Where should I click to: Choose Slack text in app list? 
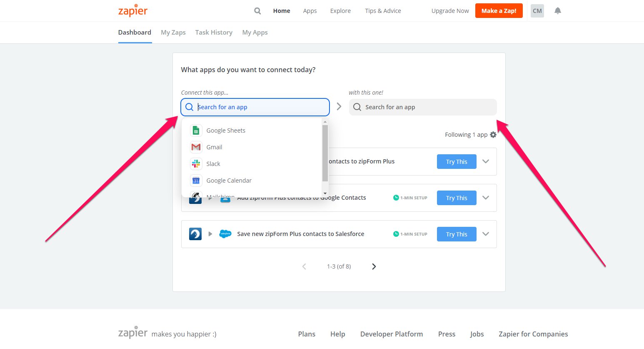213,164
